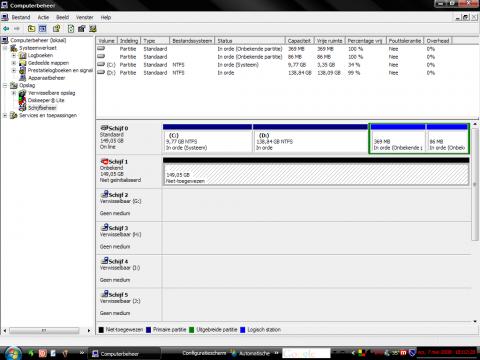Open the Beeld menu
Viewport: 480px width, 360px height.
point(63,17)
